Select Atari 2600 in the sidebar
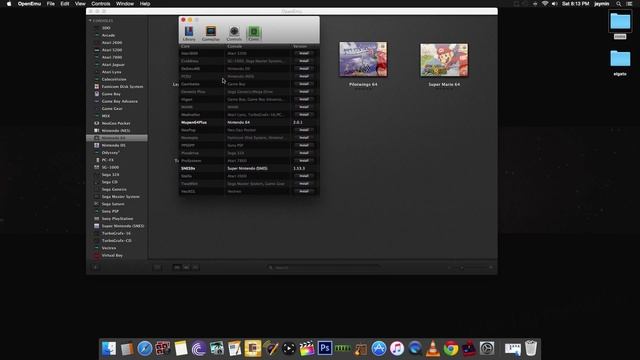Screen dimensions: 640x360 coord(112,43)
